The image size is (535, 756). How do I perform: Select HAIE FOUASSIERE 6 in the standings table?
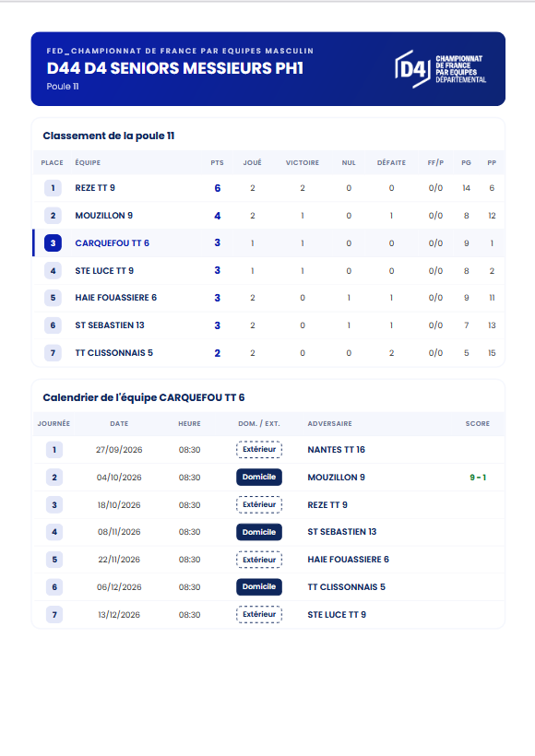click(116, 298)
